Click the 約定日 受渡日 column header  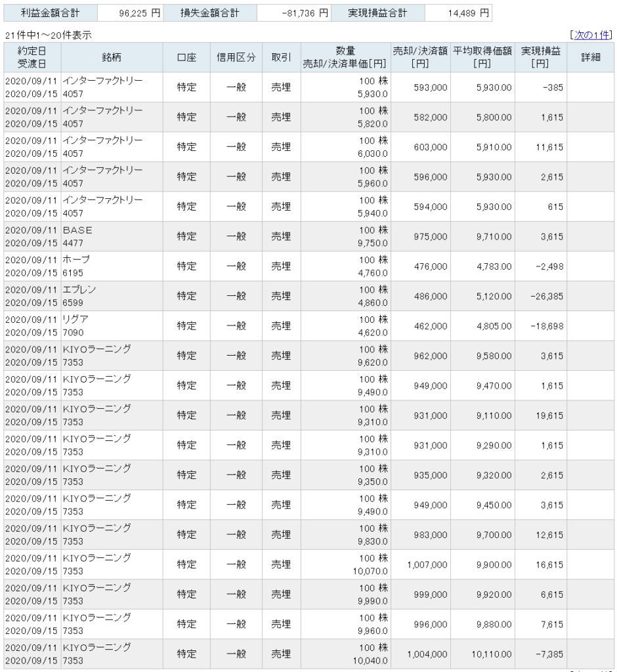pyautogui.click(x=32, y=58)
